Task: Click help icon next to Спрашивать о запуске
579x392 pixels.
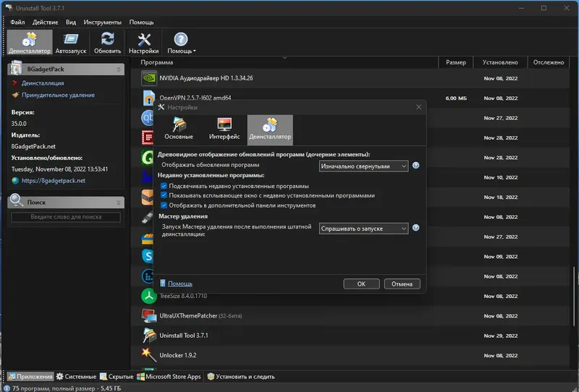Action: pyautogui.click(x=415, y=228)
